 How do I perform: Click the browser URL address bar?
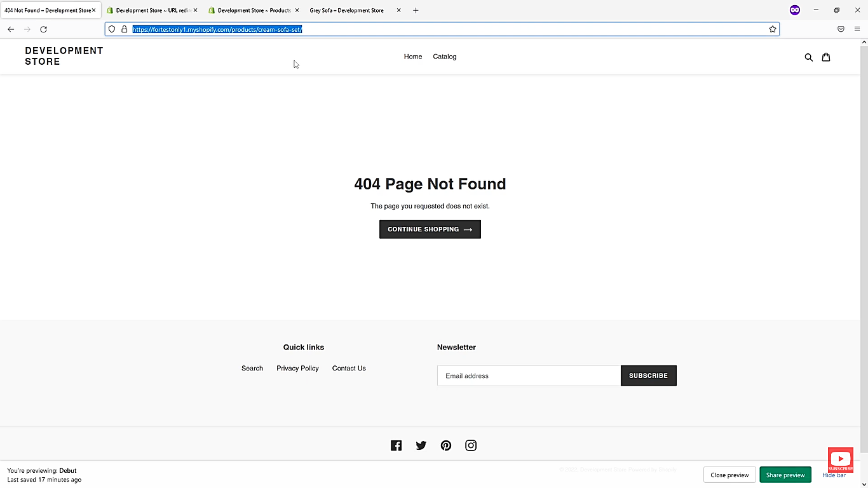[442, 29]
